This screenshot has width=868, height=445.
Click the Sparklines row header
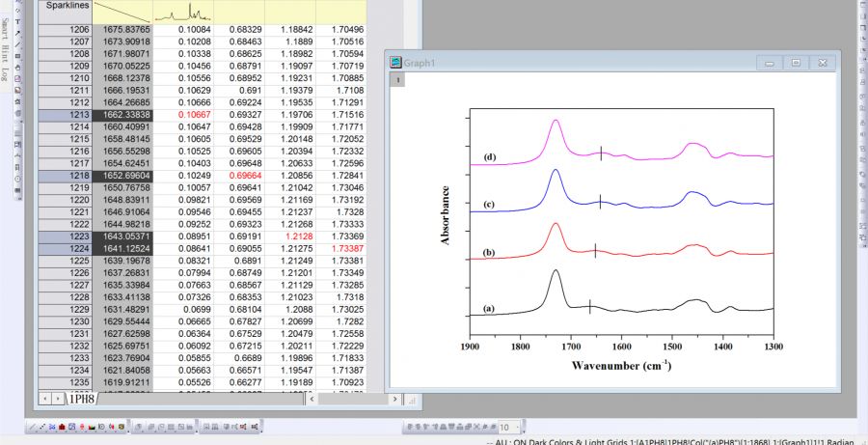pos(66,6)
